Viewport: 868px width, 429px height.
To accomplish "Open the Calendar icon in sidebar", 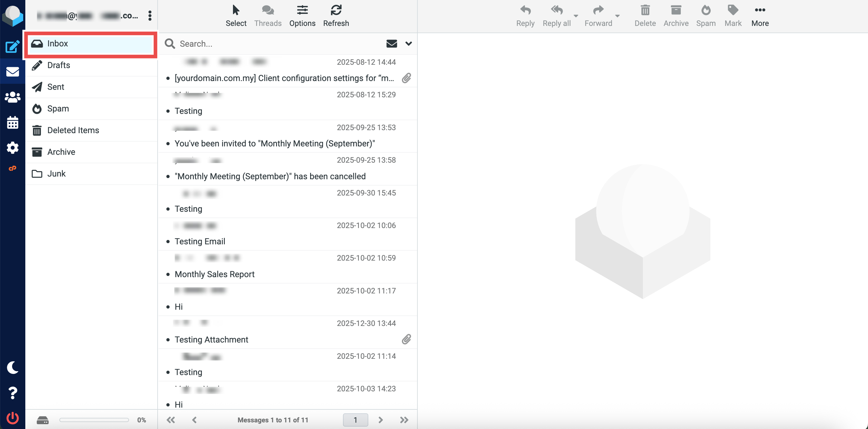I will [12, 123].
